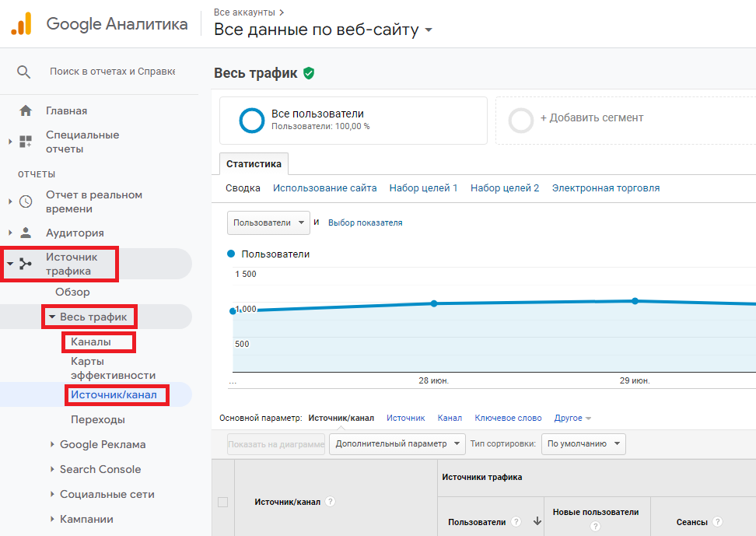Image resolution: width=756 pixels, height=536 pixels.
Task: Switch to the Использование сайта tab
Action: pos(324,188)
